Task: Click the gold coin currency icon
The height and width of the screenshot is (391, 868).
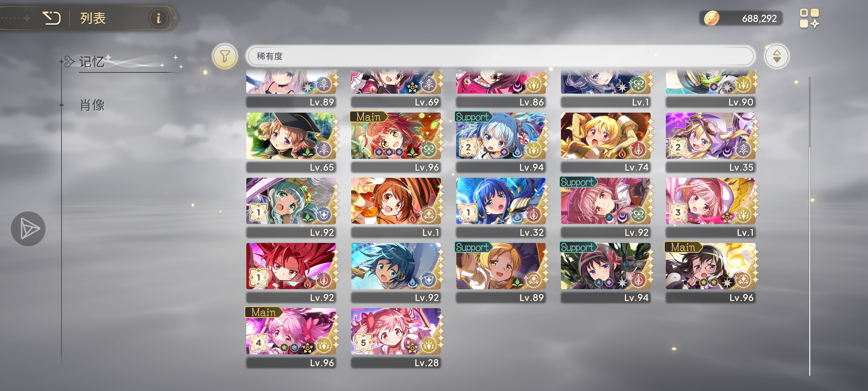Action: [x=711, y=18]
